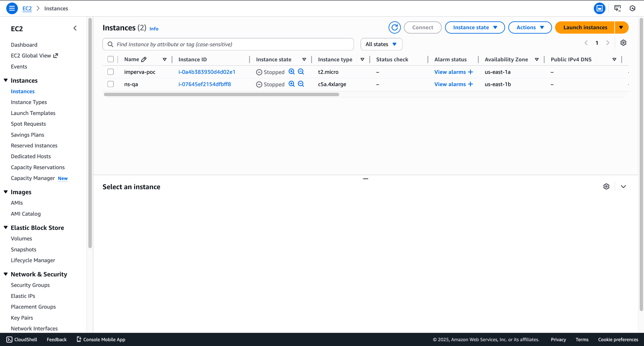Click zoom-in filter icon for ns-qa state

tap(292, 84)
